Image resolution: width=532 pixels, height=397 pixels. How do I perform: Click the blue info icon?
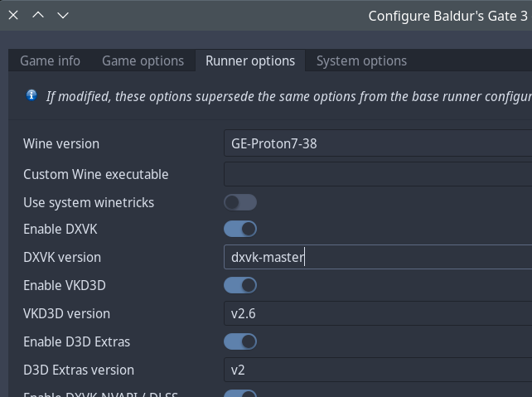coord(31,95)
